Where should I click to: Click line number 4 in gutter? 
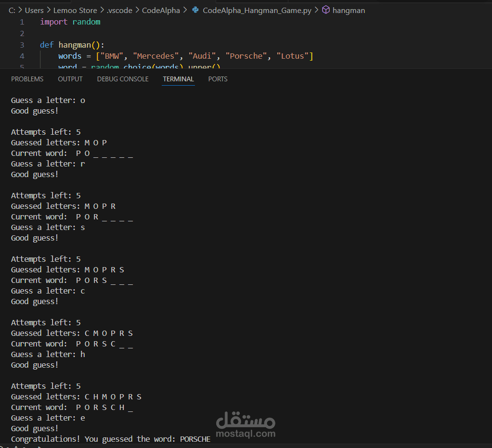(x=22, y=56)
